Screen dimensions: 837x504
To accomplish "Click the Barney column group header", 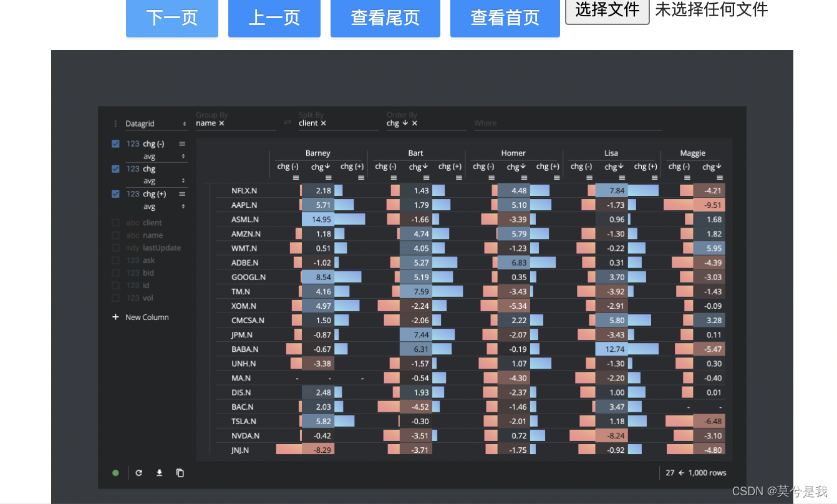I will click(318, 153).
